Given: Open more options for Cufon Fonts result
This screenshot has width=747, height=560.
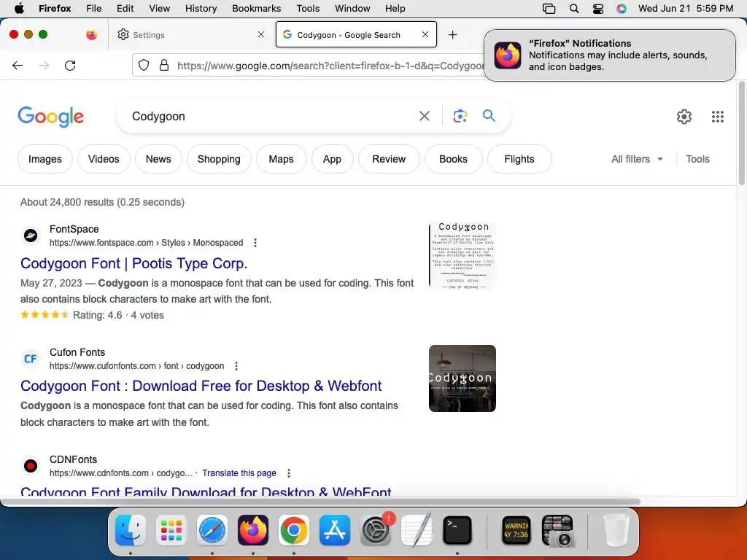Looking at the screenshot, I should pyautogui.click(x=236, y=366).
